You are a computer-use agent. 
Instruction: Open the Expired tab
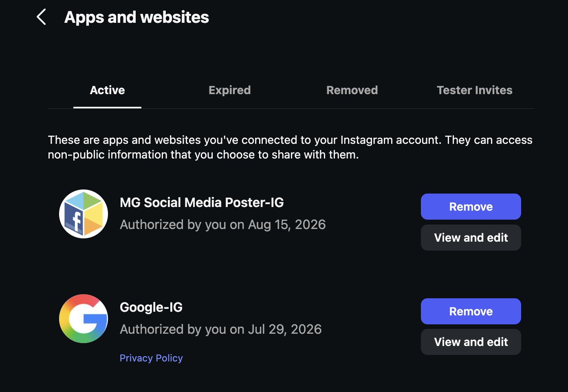coord(230,90)
